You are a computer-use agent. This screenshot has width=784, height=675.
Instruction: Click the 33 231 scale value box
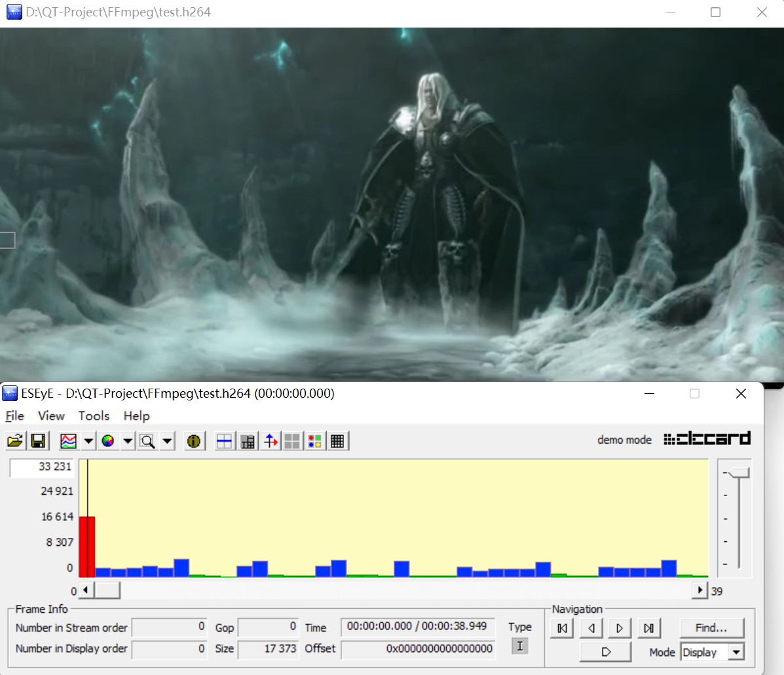point(42,467)
